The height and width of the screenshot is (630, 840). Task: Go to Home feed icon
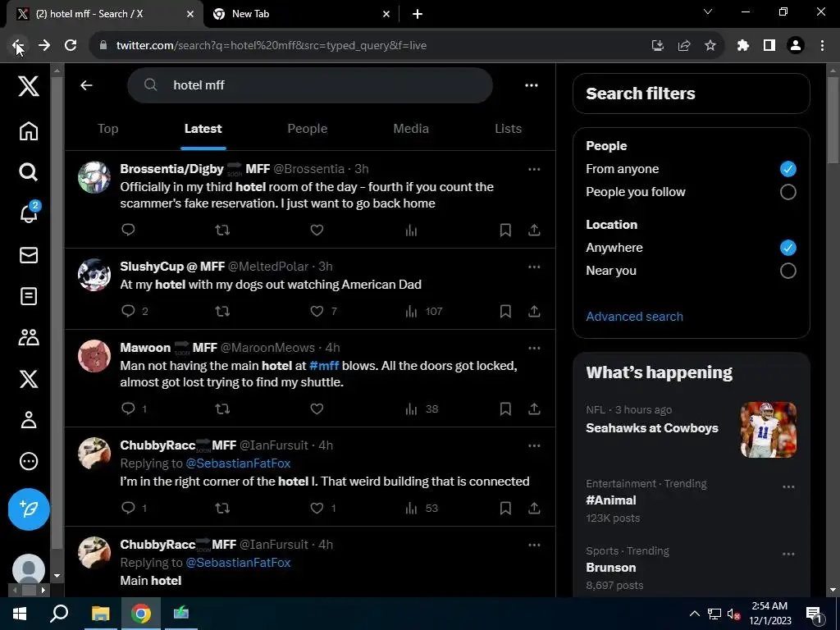click(x=29, y=130)
